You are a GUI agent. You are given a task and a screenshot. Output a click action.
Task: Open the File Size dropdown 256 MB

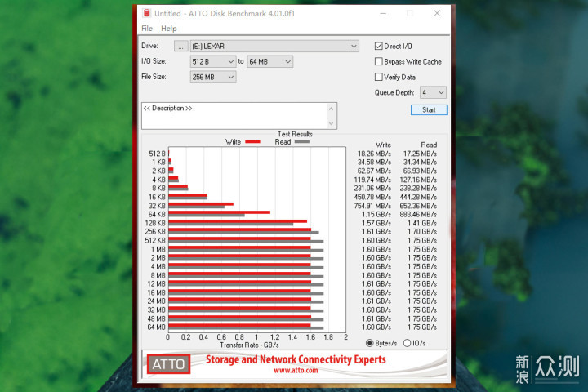212,78
